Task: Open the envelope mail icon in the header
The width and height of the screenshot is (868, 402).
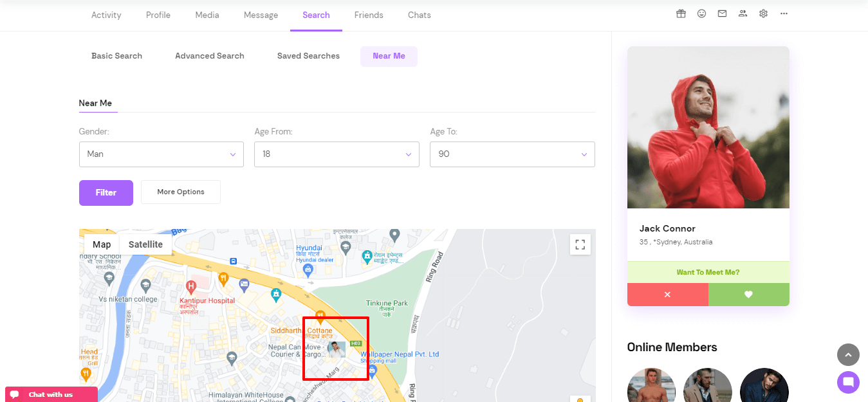Action: (x=722, y=14)
